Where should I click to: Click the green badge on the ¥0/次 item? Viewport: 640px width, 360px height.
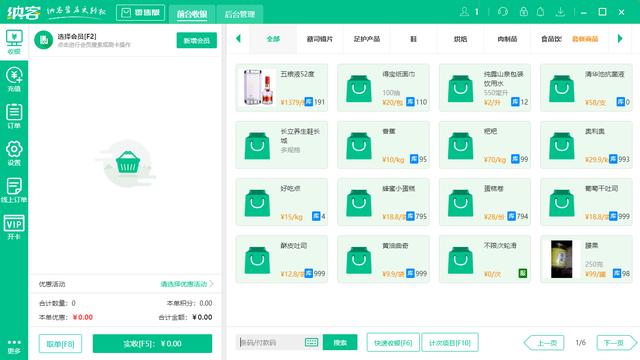tap(522, 273)
